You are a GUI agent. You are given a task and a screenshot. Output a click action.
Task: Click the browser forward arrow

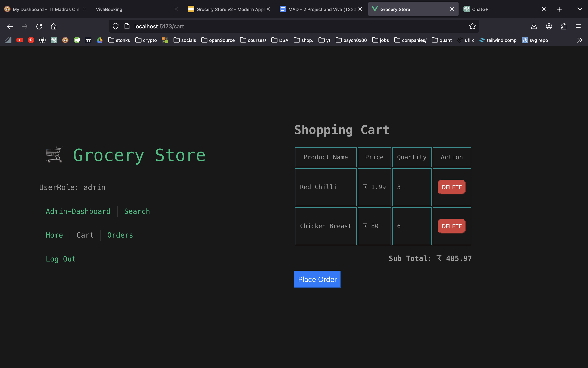(24, 26)
